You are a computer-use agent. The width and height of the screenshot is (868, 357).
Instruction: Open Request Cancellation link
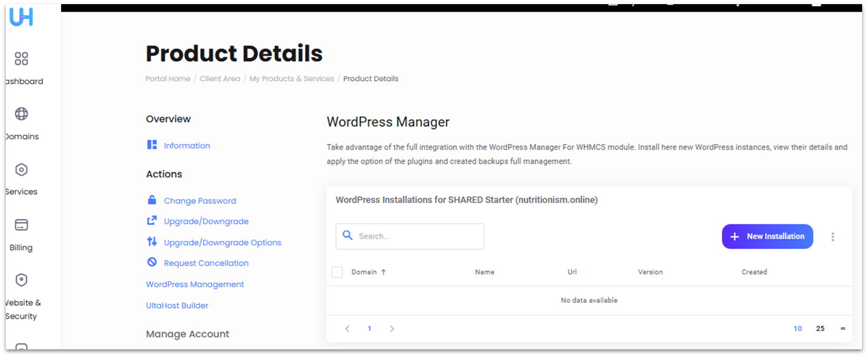pyautogui.click(x=206, y=263)
